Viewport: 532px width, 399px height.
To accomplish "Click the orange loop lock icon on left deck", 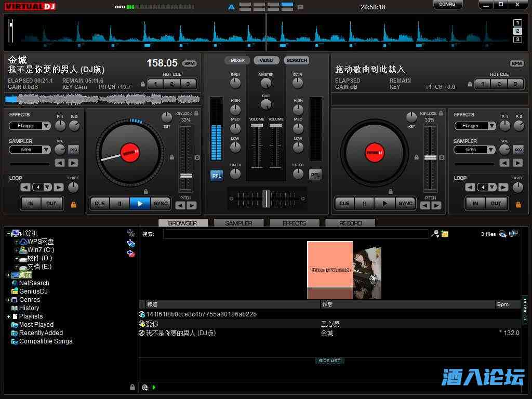I will (73, 204).
